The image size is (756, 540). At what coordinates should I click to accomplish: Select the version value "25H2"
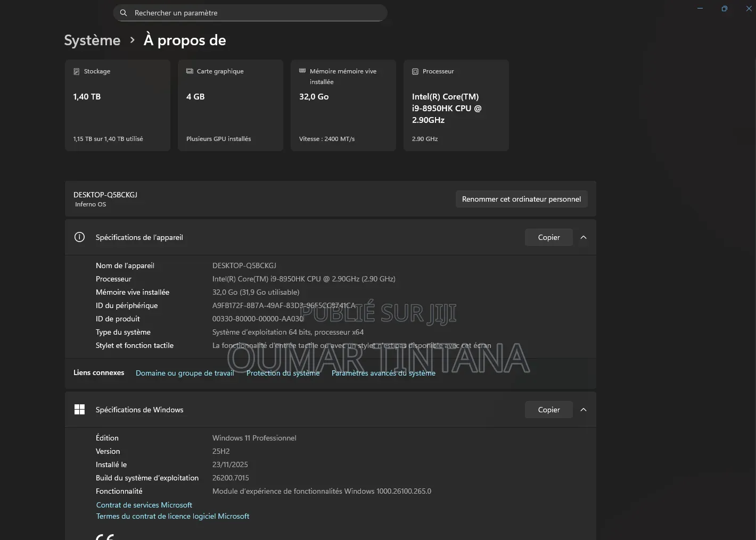point(221,451)
